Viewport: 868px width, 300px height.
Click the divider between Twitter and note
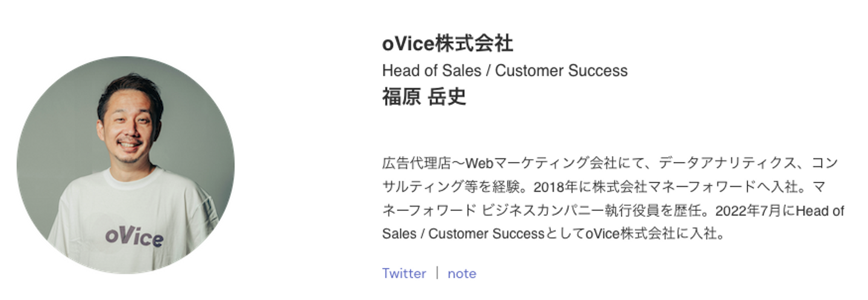[437, 273]
